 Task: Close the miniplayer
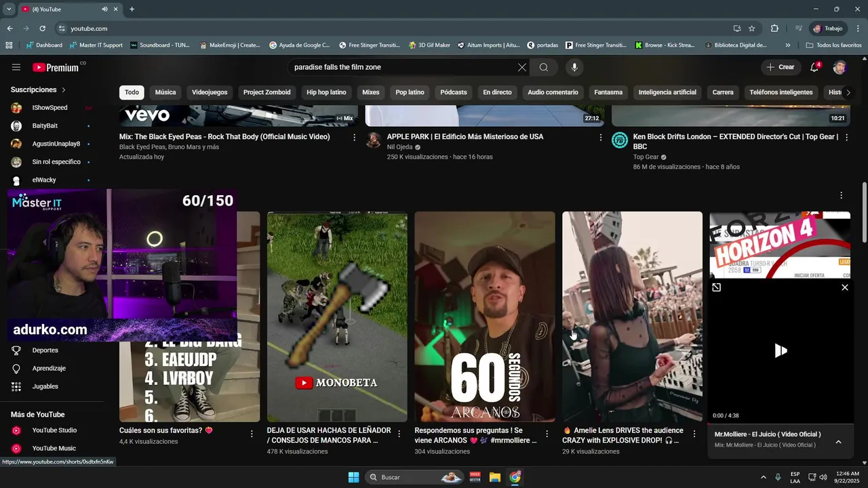point(844,287)
